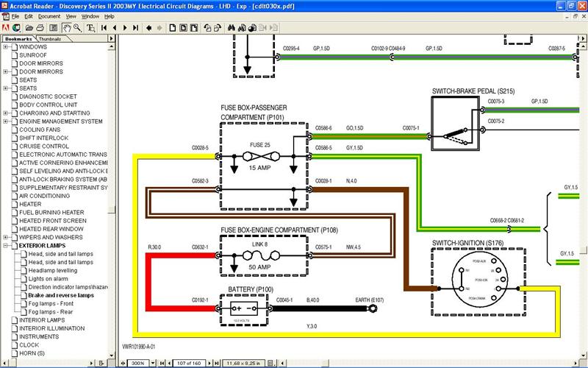Click status bar previous page arrow

(x=170, y=363)
